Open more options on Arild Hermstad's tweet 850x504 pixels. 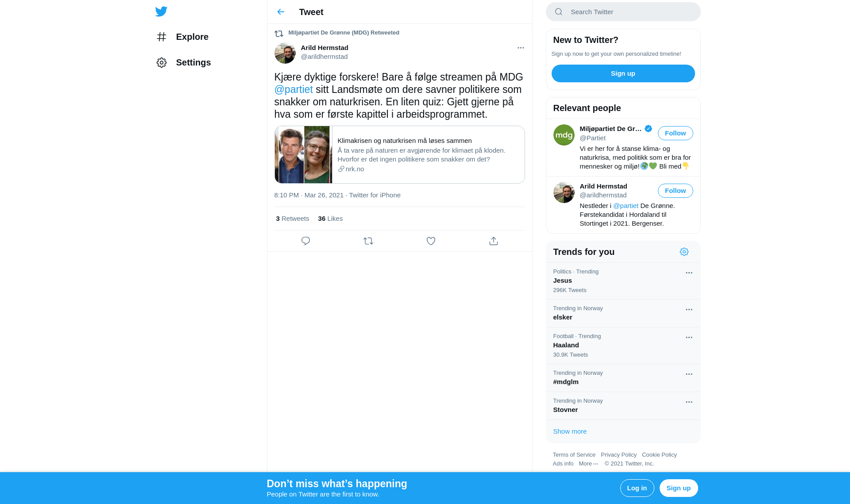[x=521, y=48]
